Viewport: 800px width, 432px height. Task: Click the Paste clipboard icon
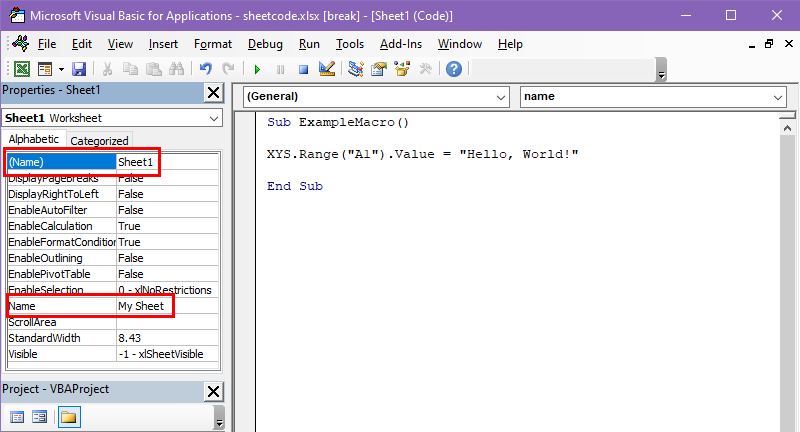click(154, 69)
